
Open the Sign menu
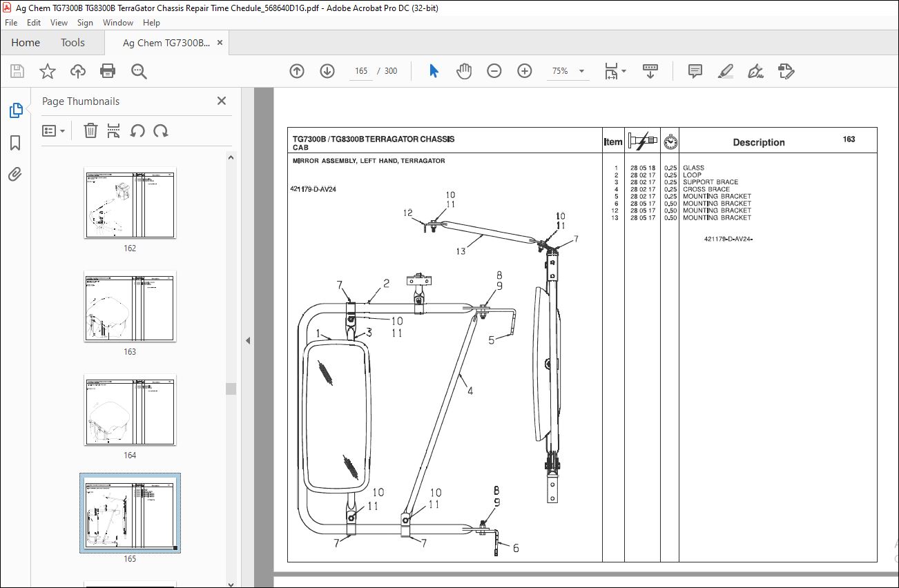(85, 23)
